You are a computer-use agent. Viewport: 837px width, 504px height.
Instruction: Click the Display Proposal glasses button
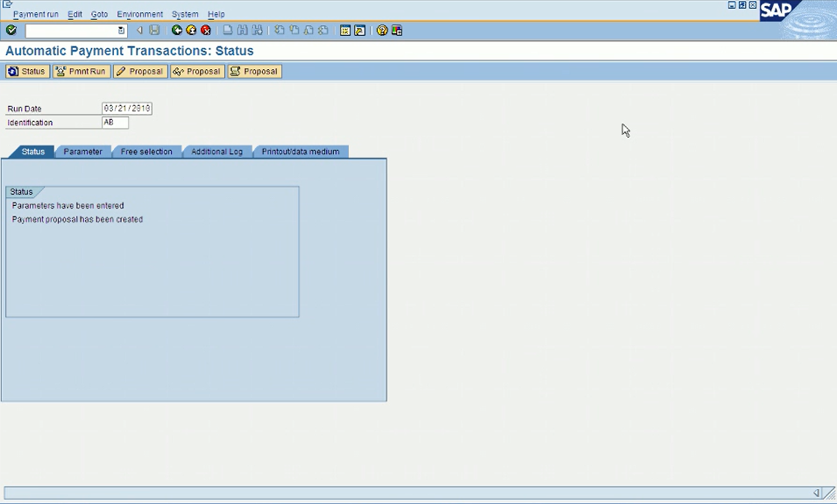coord(197,72)
